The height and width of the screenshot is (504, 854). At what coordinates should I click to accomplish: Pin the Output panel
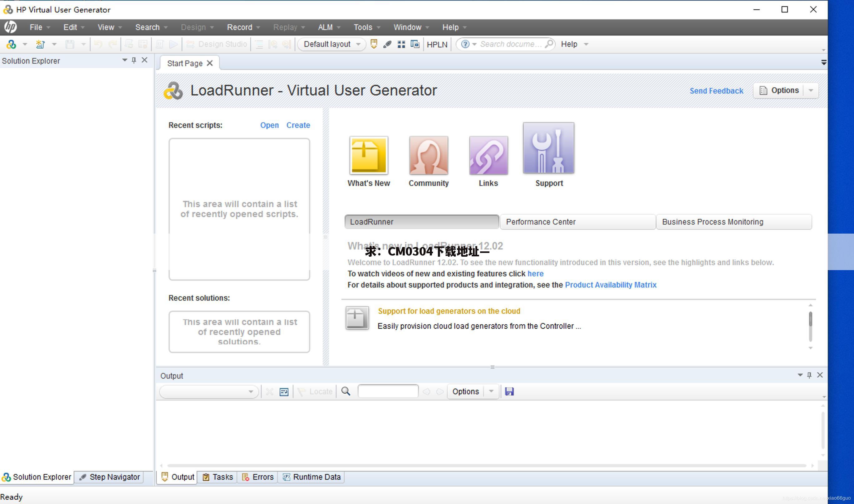pyautogui.click(x=809, y=375)
